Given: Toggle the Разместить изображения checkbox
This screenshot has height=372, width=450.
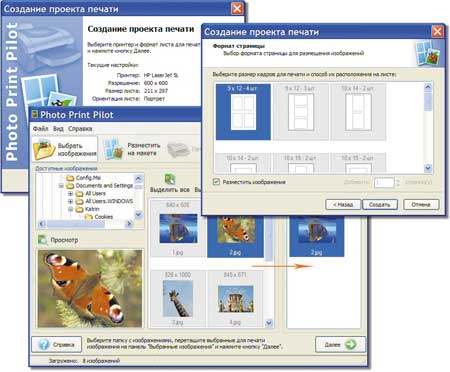Looking at the screenshot, I should pyautogui.click(x=216, y=182).
